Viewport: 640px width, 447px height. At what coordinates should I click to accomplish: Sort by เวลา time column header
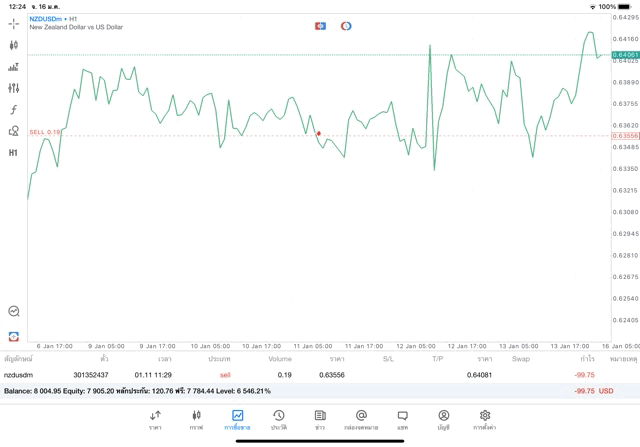coord(165,359)
